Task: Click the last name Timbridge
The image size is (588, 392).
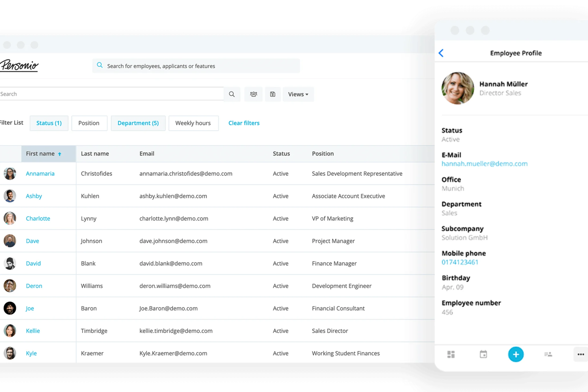Action: point(94,331)
